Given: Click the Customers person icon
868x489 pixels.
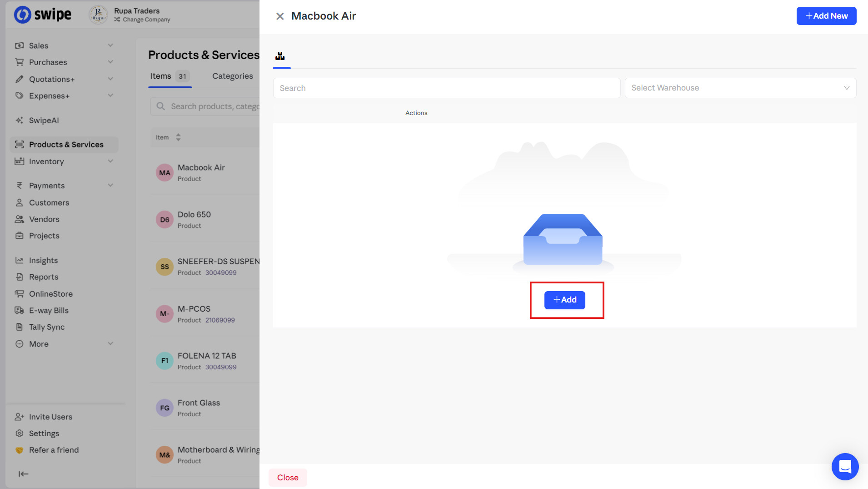Looking at the screenshot, I should [x=19, y=202].
